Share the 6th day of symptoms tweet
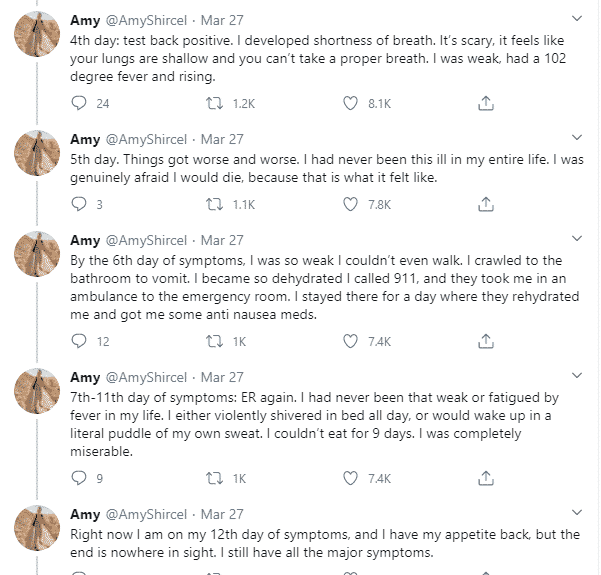Viewport: 601px width, 575px height. tap(485, 341)
